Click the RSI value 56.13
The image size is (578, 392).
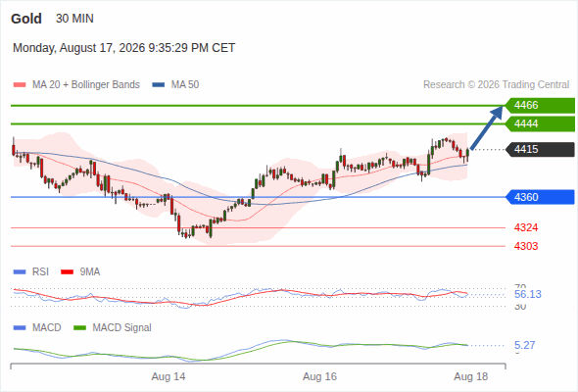[x=528, y=294]
